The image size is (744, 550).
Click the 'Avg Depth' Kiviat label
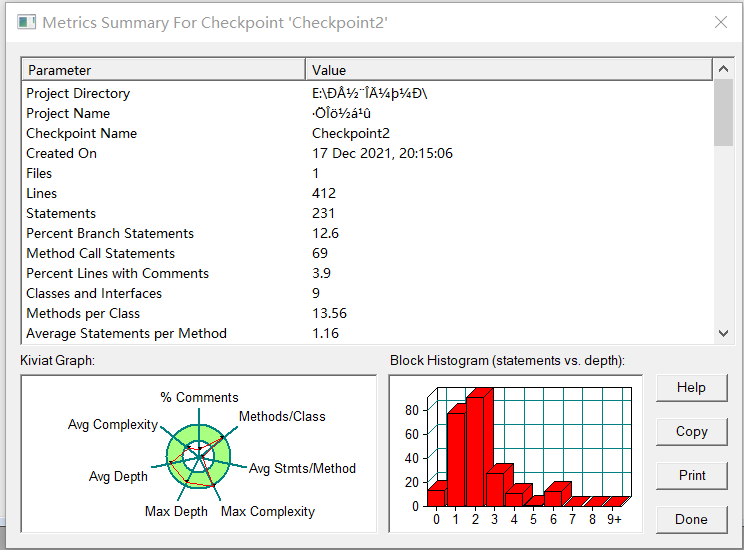pyautogui.click(x=118, y=476)
